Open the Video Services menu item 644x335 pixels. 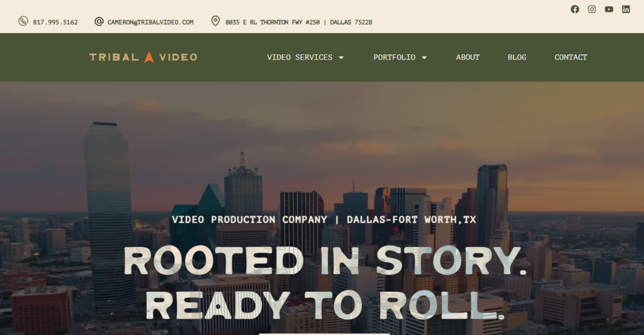point(299,57)
